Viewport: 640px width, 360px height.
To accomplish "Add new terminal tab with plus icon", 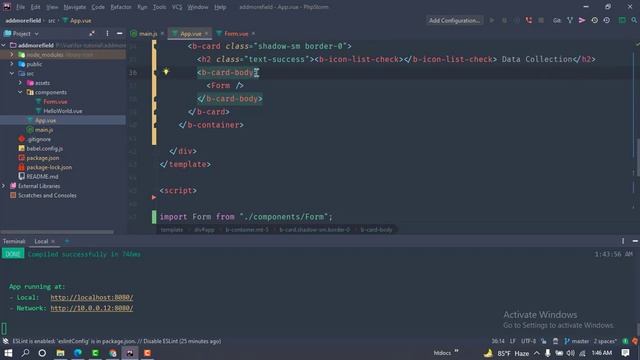I will (x=67, y=241).
